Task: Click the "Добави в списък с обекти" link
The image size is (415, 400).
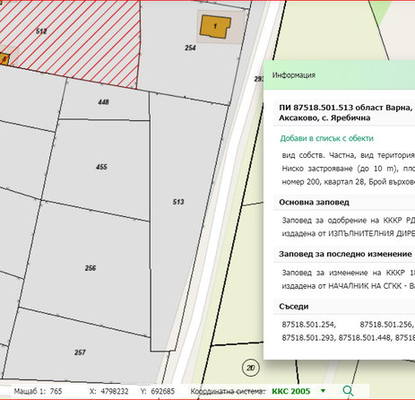Action: (327, 138)
